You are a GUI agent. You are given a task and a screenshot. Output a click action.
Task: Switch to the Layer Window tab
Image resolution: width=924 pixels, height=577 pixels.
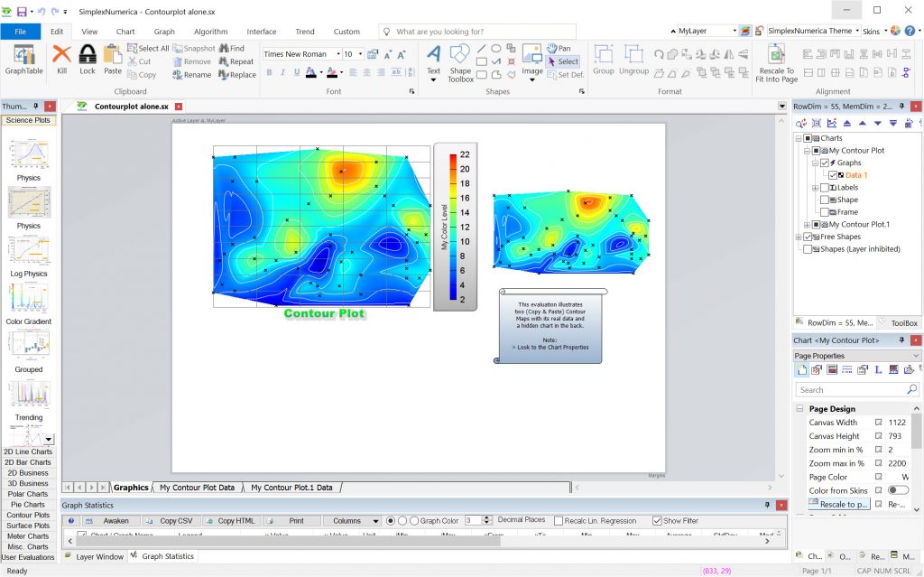(x=94, y=556)
